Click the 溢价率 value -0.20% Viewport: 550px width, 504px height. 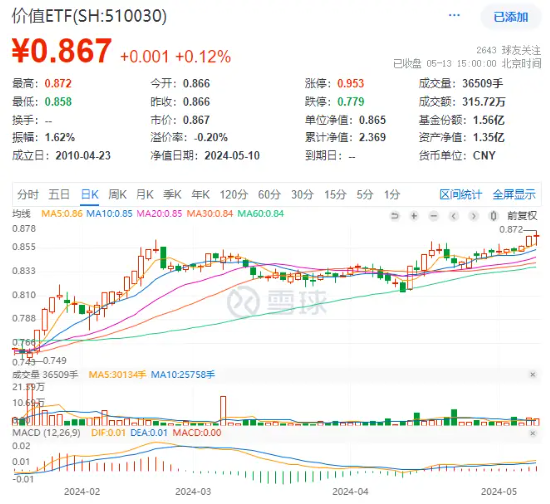[x=211, y=137]
